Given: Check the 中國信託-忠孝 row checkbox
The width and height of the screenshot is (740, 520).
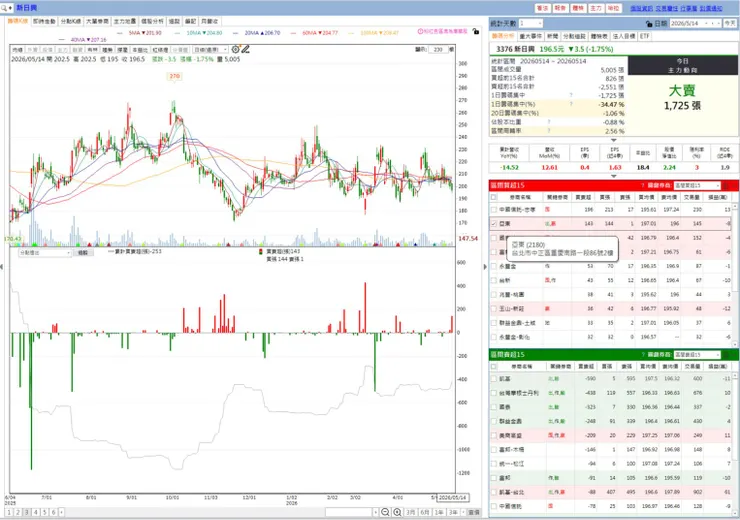Looking at the screenshot, I should pos(494,210).
